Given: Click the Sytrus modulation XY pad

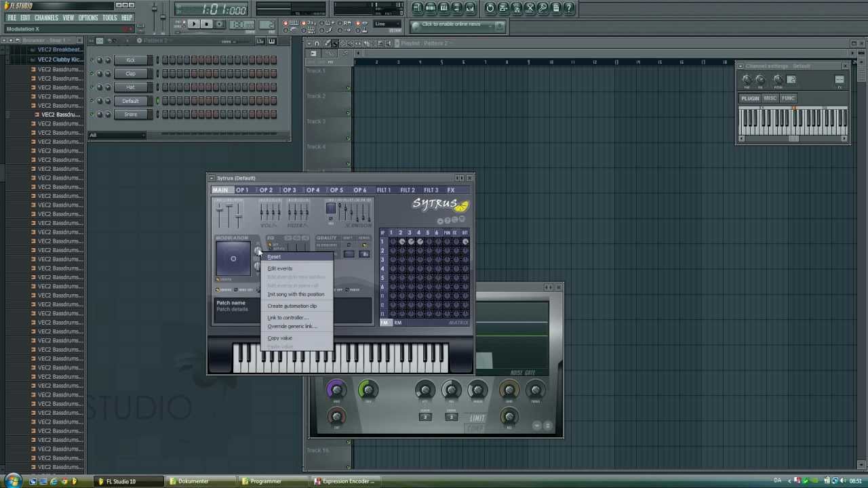Looking at the screenshot, I should click(x=233, y=258).
